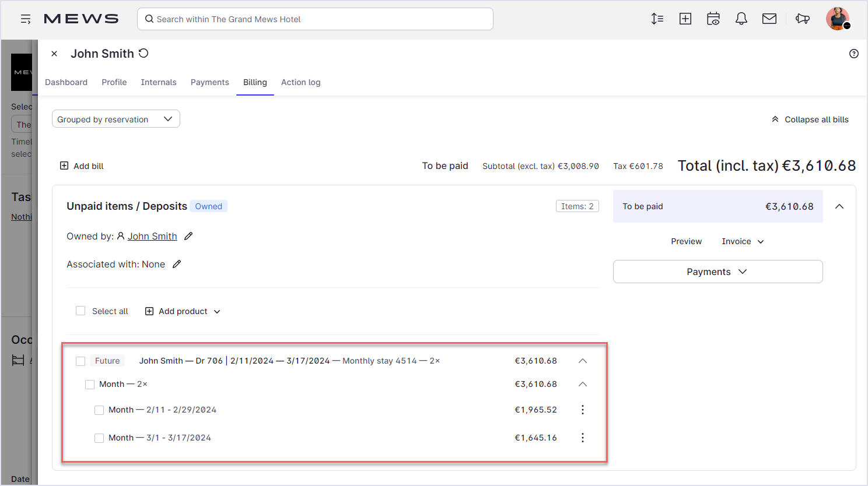Click the plus-square create icon in header
The height and width of the screenshot is (486, 868).
point(685,19)
